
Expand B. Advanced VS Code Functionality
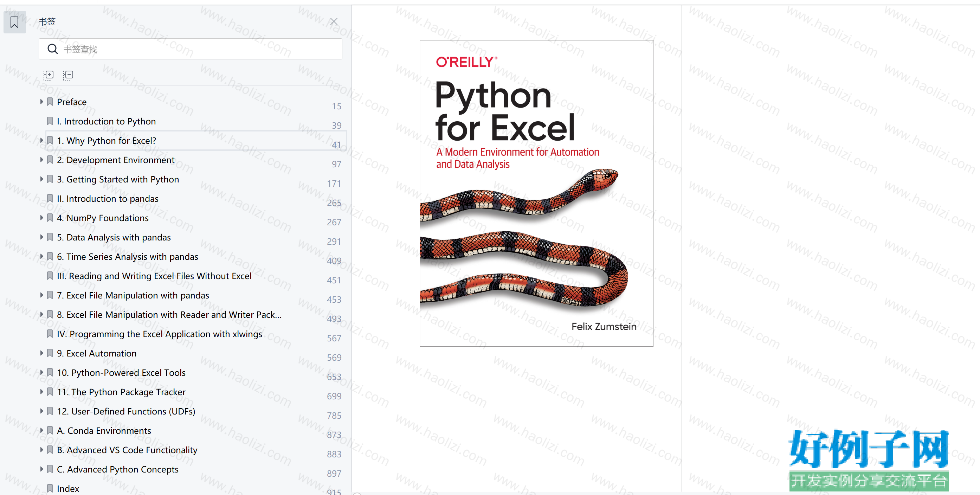41,450
